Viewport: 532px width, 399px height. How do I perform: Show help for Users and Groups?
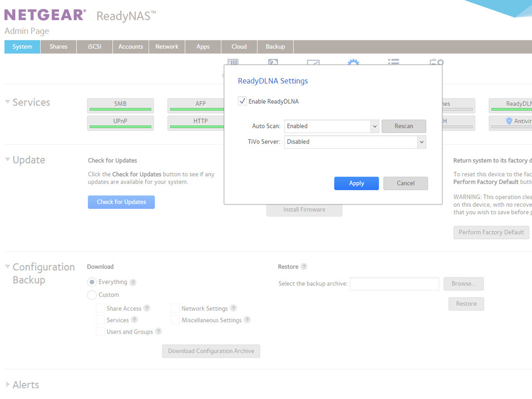coord(158,331)
